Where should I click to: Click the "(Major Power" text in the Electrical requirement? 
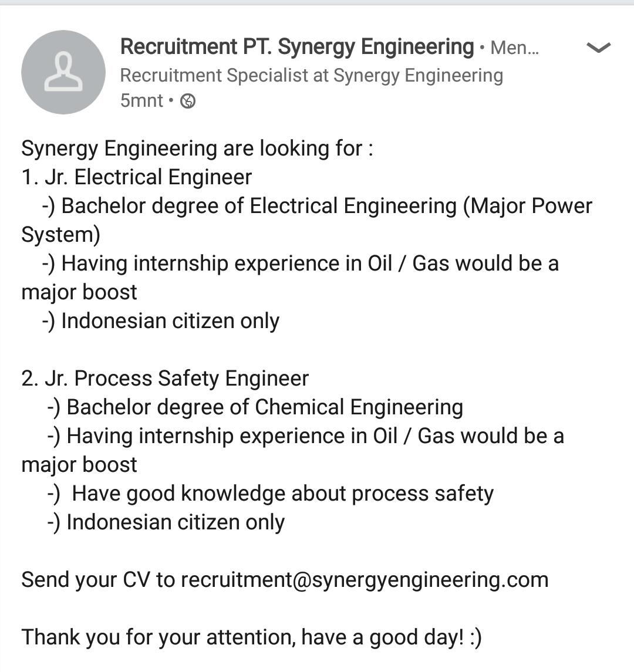pyautogui.click(x=528, y=206)
